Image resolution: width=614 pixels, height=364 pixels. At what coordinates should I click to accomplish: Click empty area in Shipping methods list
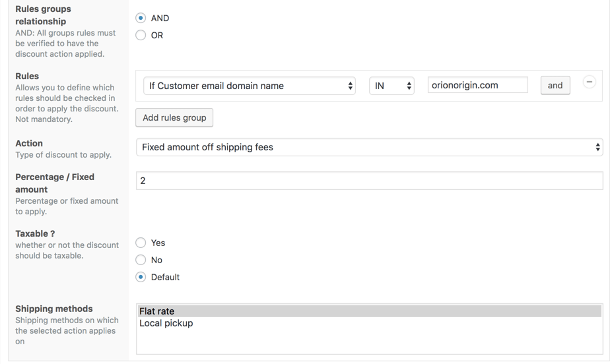click(368, 342)
